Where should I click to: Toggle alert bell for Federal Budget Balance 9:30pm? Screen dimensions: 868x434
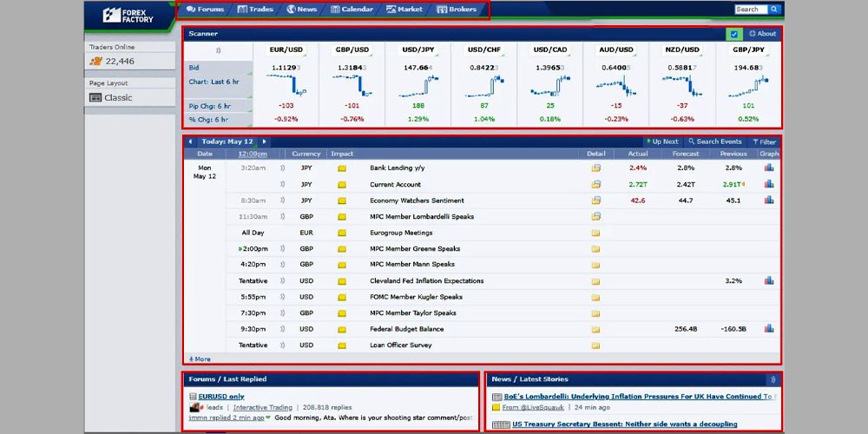[282, 329]
